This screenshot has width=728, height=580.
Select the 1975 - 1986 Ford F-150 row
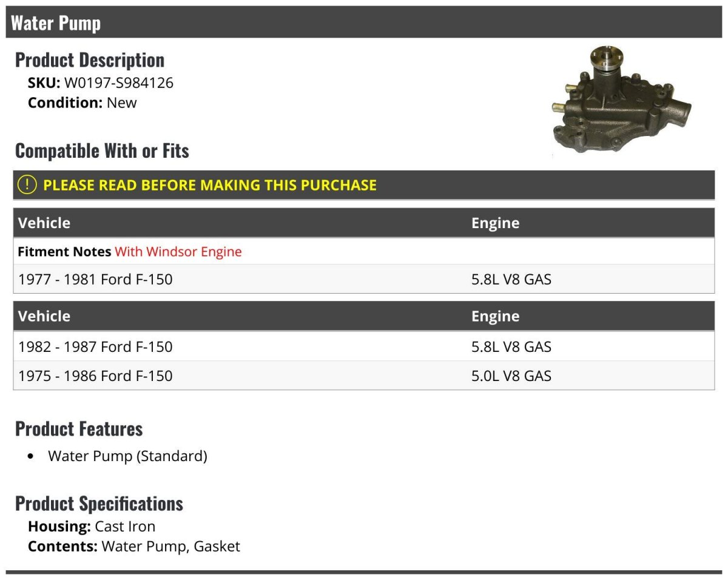(364, 376)
